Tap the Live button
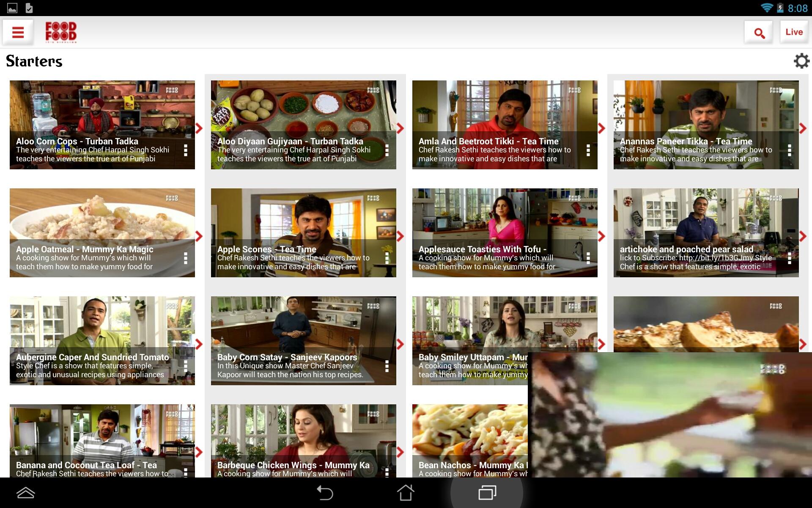 click(x=794, y=32)
